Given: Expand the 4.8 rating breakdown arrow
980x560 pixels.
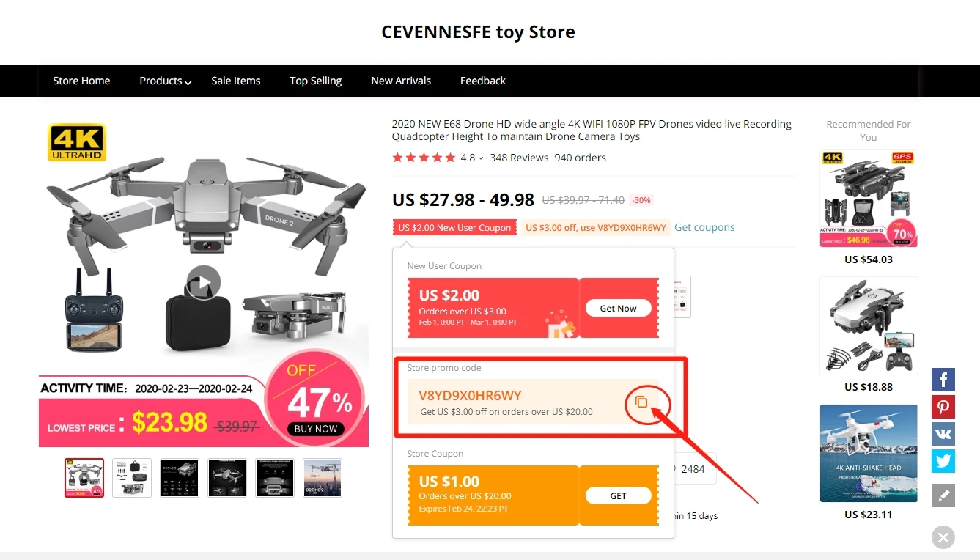Looking at the screenshot, I should 481,158.
